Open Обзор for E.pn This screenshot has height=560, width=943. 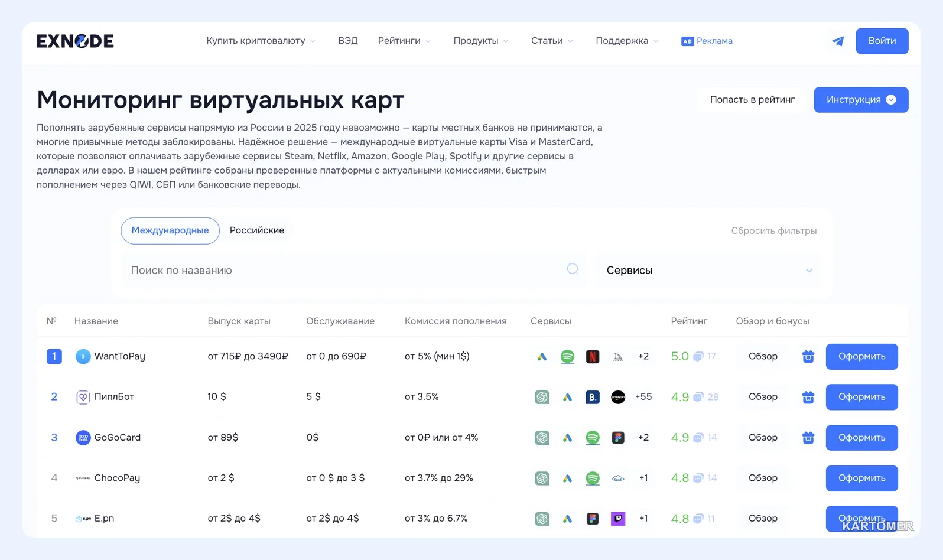point(763,519)
